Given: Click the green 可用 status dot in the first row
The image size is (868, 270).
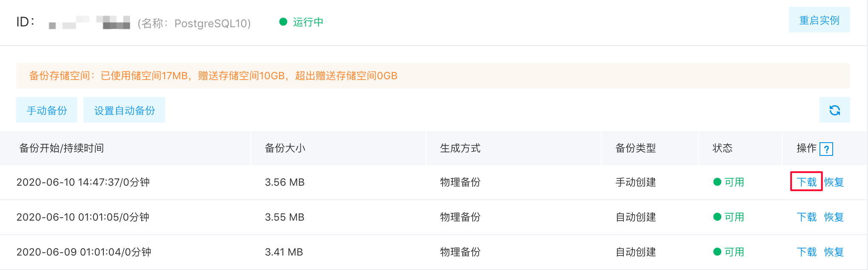Looking at the screenshot, I should [x=717, y=182].
